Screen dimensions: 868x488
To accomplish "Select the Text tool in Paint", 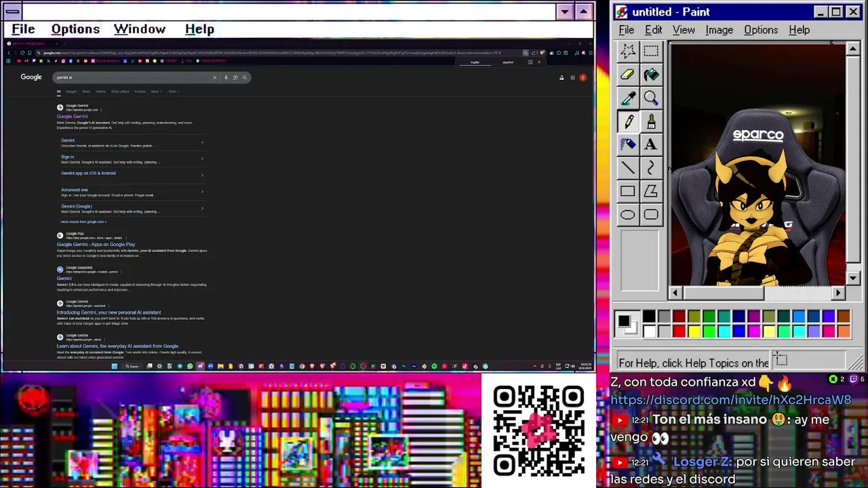I will tap(651, 144).
